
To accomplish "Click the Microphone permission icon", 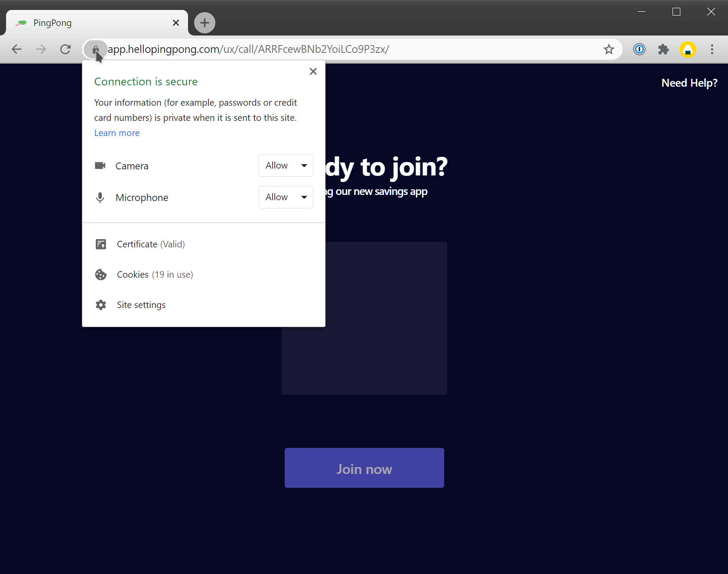I will [x=100, y=198].
